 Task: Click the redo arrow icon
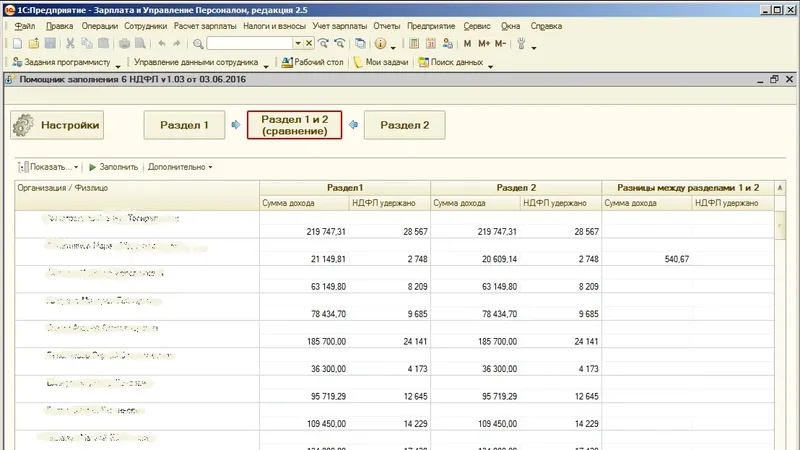click(177, 44)
